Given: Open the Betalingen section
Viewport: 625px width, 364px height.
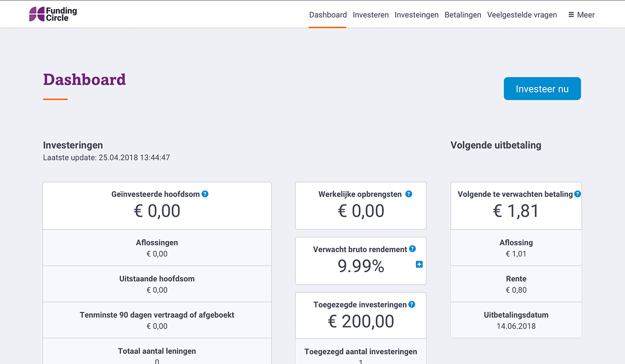Looking at the screenshot, I should 462,15.
